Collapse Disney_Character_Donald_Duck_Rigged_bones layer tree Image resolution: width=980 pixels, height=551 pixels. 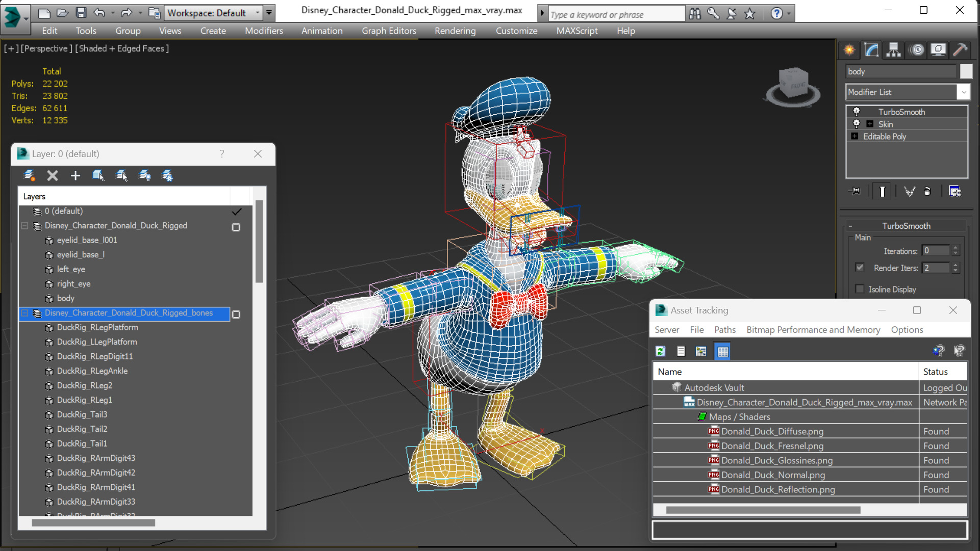[x=24, y=313]
